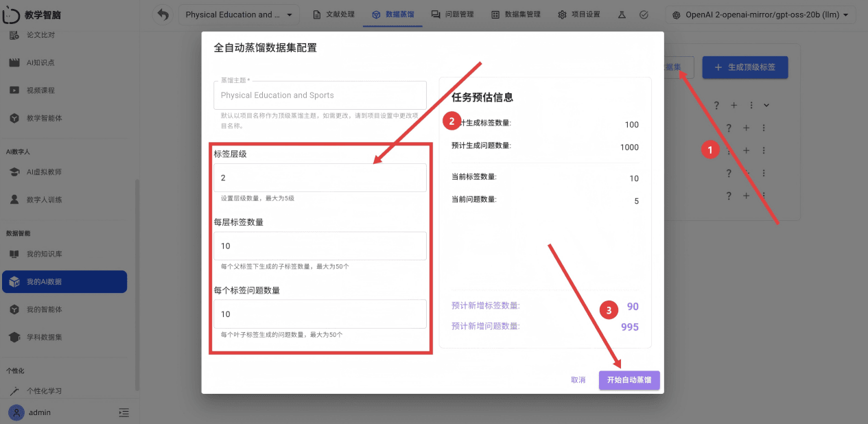The height and width of the screenshot is (424, 868).
Task: Click the 数据智能 sidebar section header
Action: [18, 233]
